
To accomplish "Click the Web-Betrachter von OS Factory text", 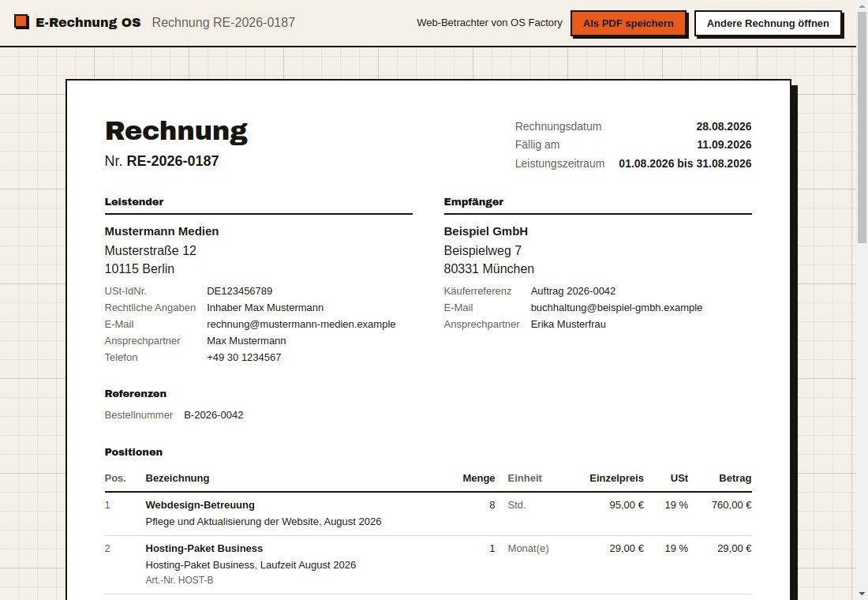I will pos(489,23).
